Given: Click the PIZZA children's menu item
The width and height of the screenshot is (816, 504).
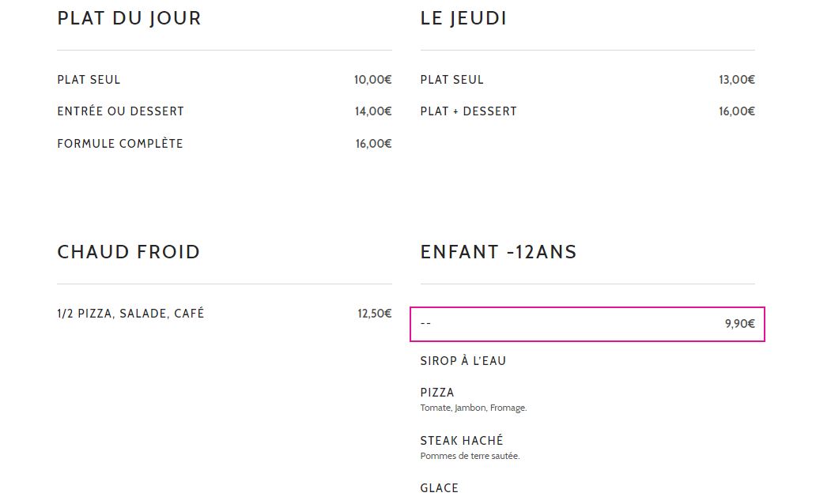Looking at the screenshot, I should pyautogui.click(x=437, y=393).
